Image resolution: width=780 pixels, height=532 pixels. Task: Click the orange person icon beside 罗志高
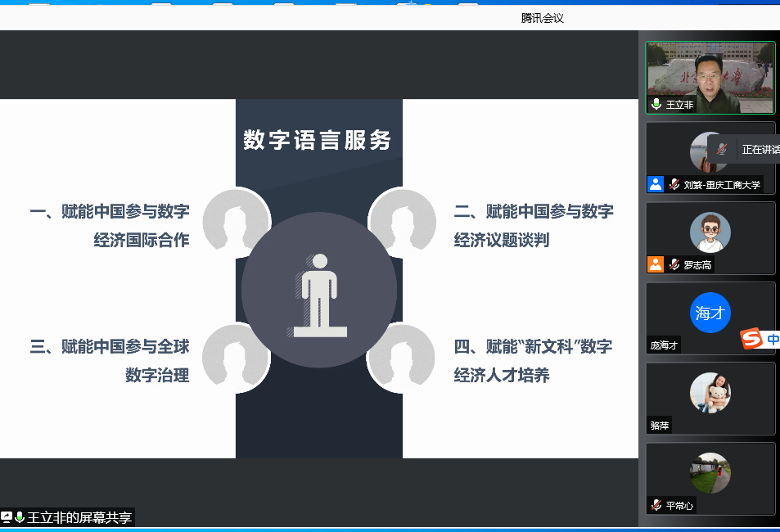click(656, 264)
